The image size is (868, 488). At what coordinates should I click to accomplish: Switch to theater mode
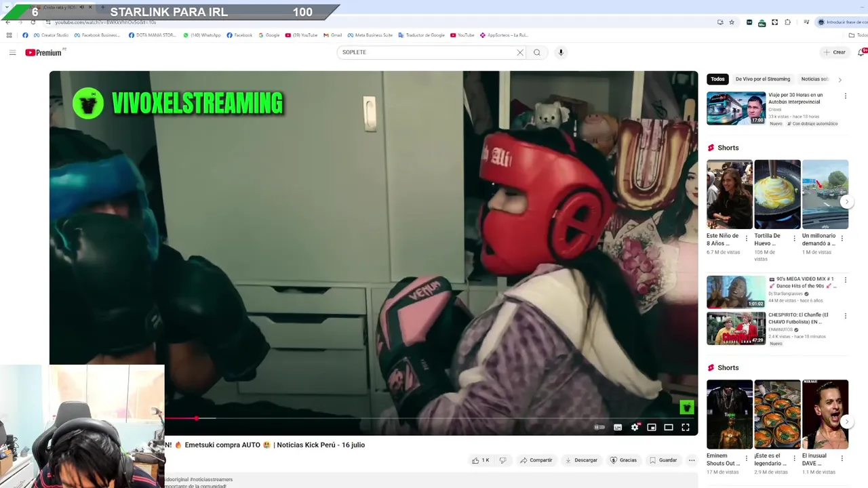click(669, 427)
